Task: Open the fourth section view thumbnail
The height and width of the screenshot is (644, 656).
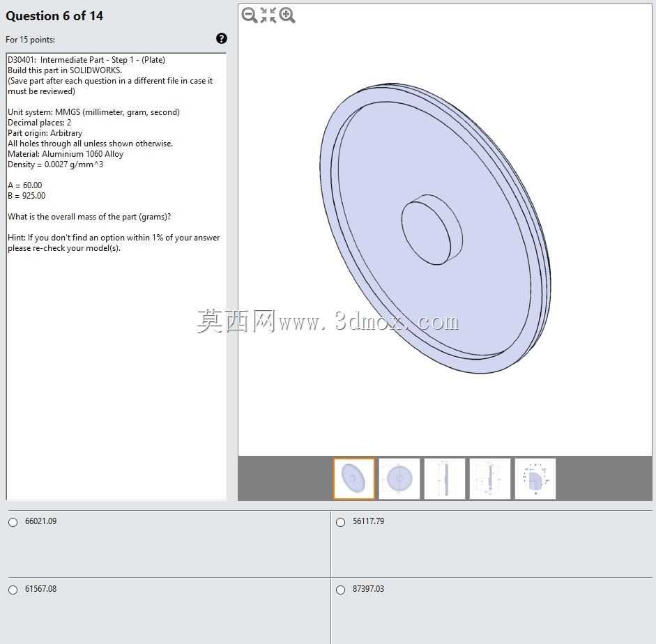Action: (490, 478)
